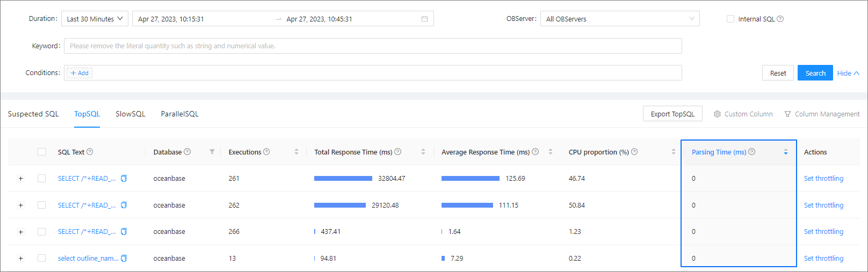868x272 pixels.
Task: Sort by the Executions column
Action: coord(296,152)
